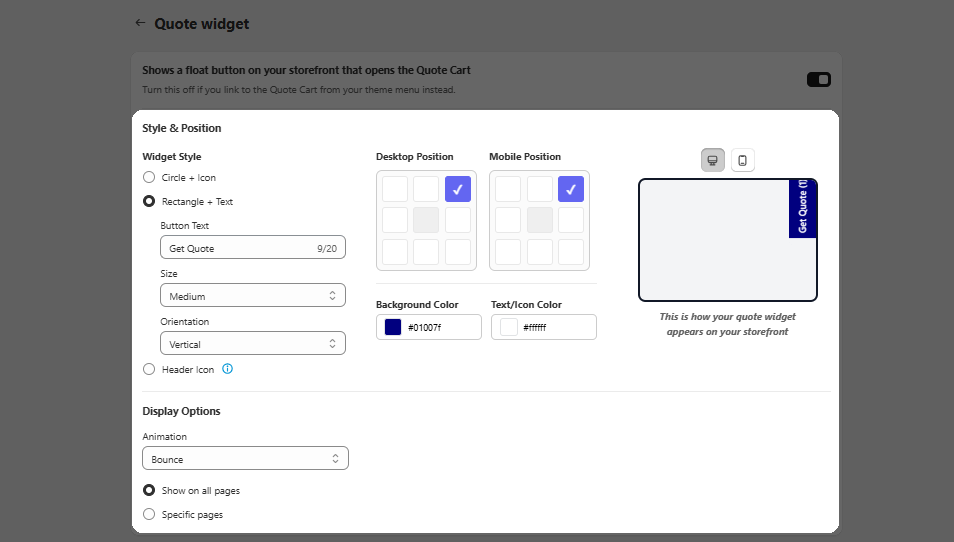Screen dimensions: 954x542
Task: Select mobile bottom-left position cell
Action: 508,252
